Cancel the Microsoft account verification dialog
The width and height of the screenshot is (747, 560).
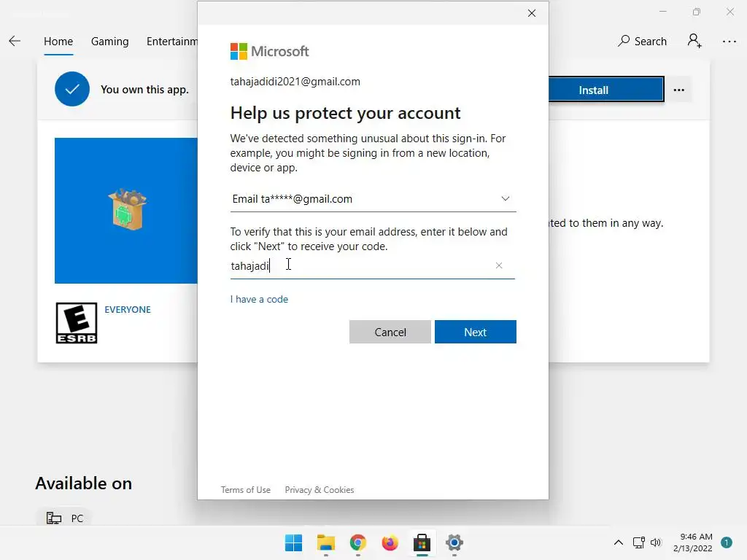pos(390,332)
